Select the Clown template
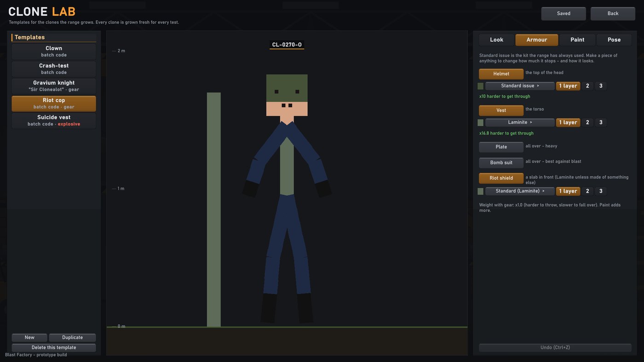The image size is (644, 362). click(x=54, y=51)
